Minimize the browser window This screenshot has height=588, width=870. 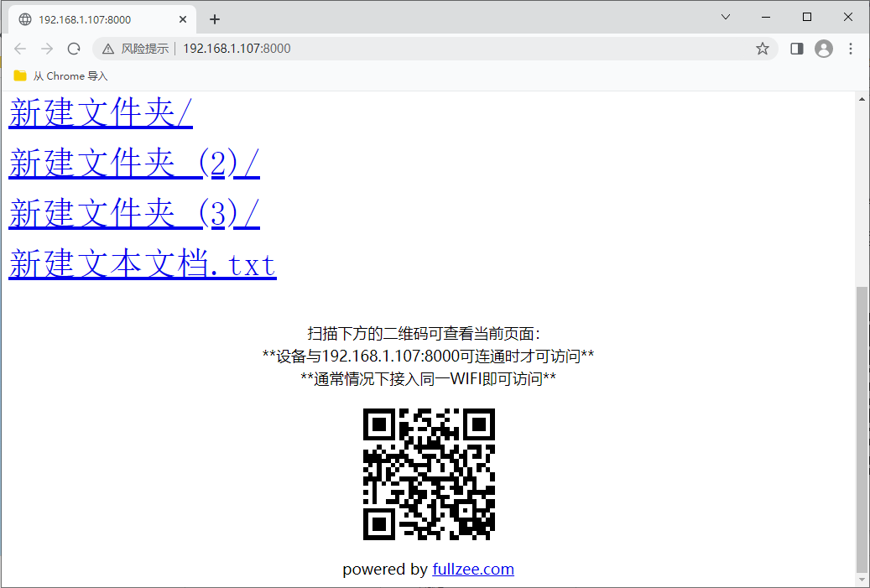point(766,18)
